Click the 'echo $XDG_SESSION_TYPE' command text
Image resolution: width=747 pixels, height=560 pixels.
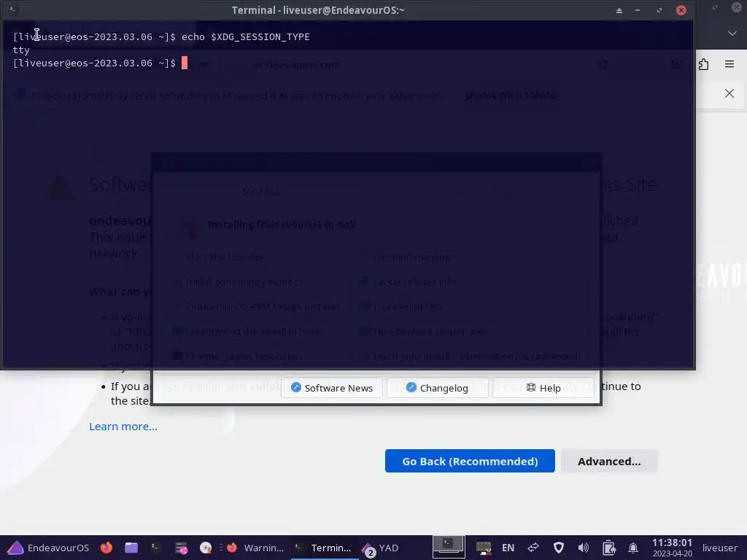(x=245, y=36)
